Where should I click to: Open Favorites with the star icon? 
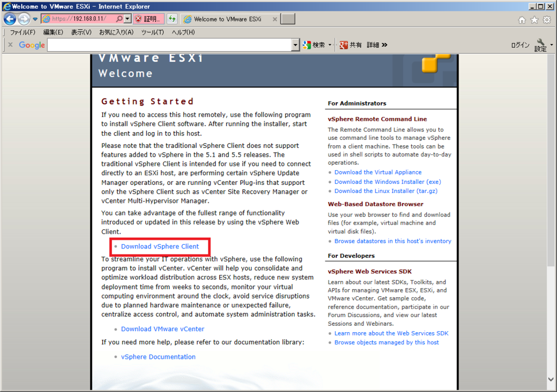(534, 20)
